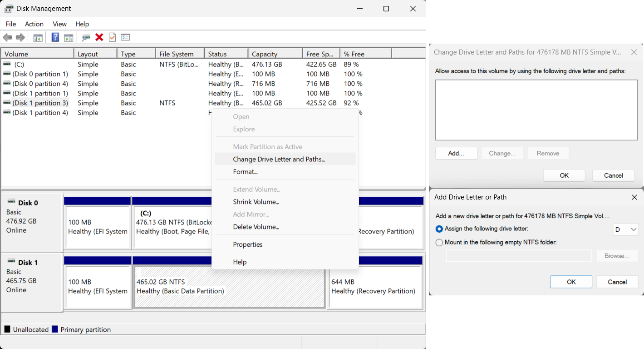Click the Back arrow in toolbar

pos(7,37)
